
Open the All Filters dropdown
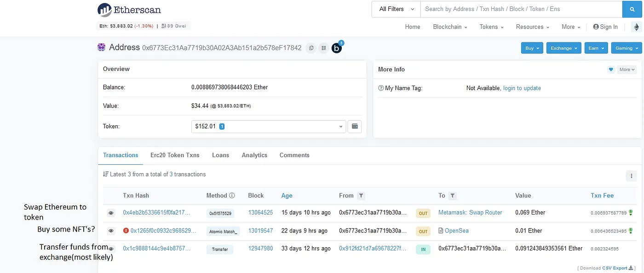(x=396, y=9)
